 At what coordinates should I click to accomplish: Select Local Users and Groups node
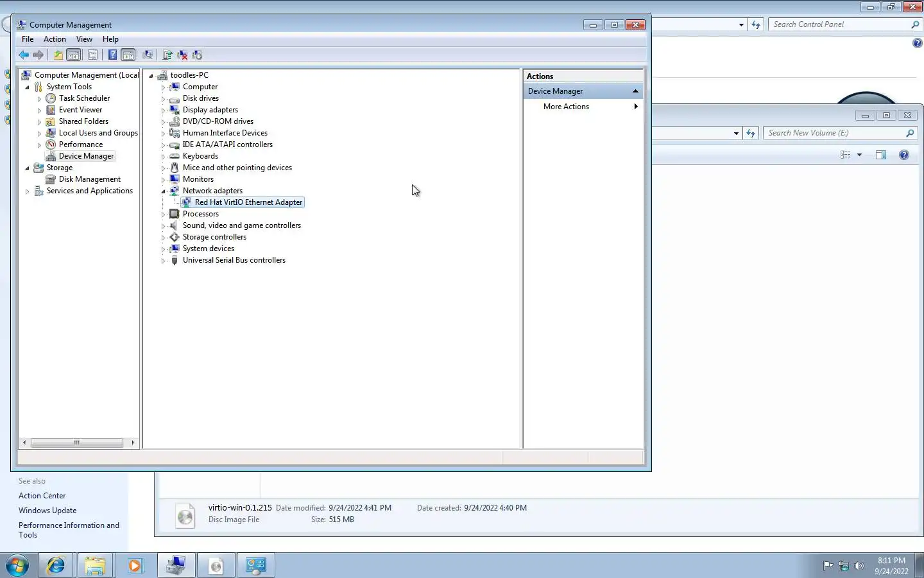(98, 133)
